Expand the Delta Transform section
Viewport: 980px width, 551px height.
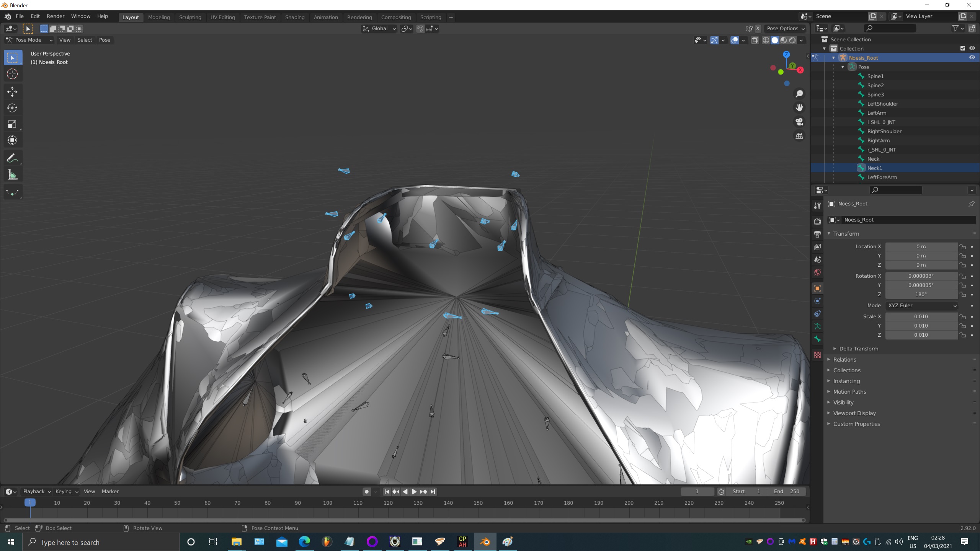[859, 349]
